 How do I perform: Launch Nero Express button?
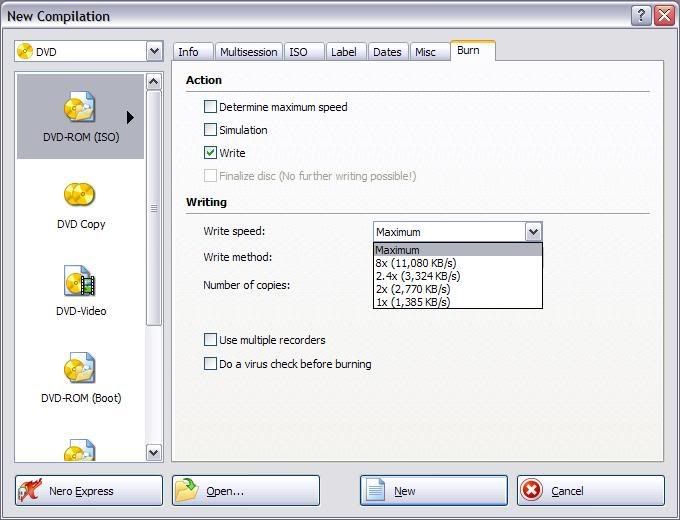click(x=89, y=491)
